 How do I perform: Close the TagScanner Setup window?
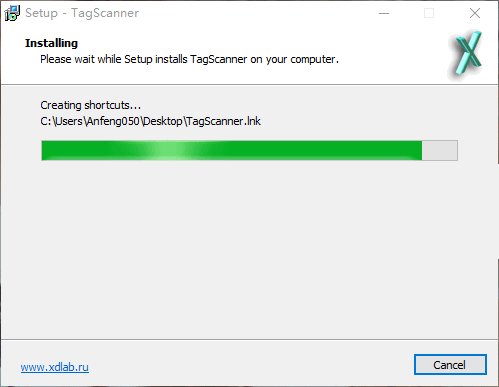pos(475,13)
